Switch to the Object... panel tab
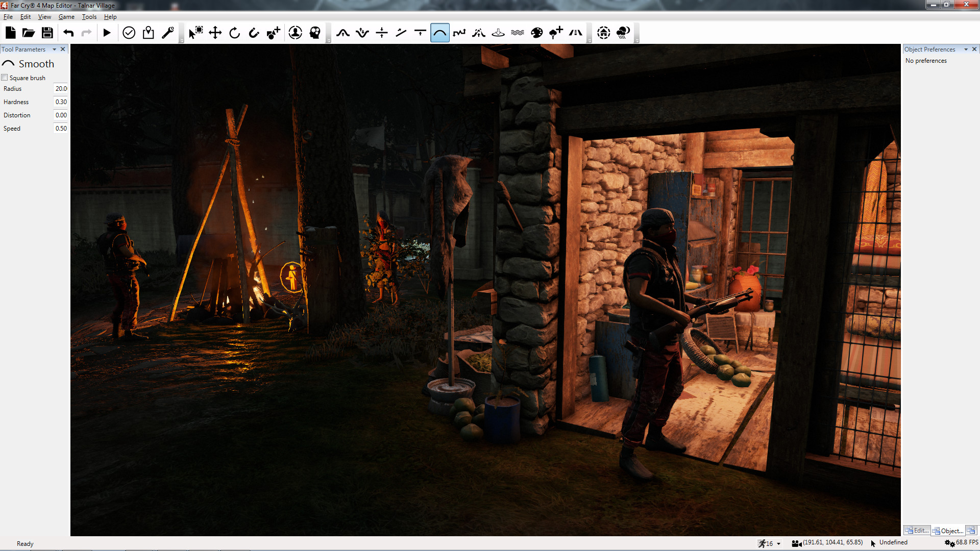The height and width of the screenshot is (551, 980). pyautogui.click(x=948, y=531)
